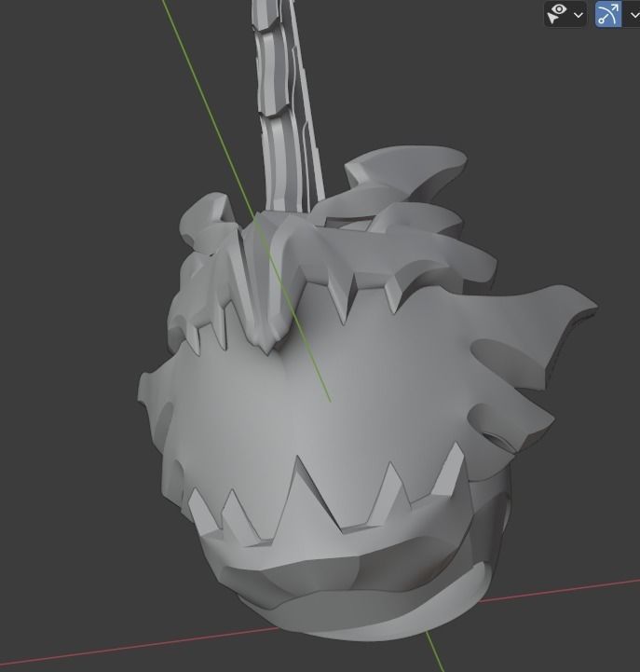Open the selectability and visibility options
Viewport: 640px width, 672px height.
click(558, 14)
